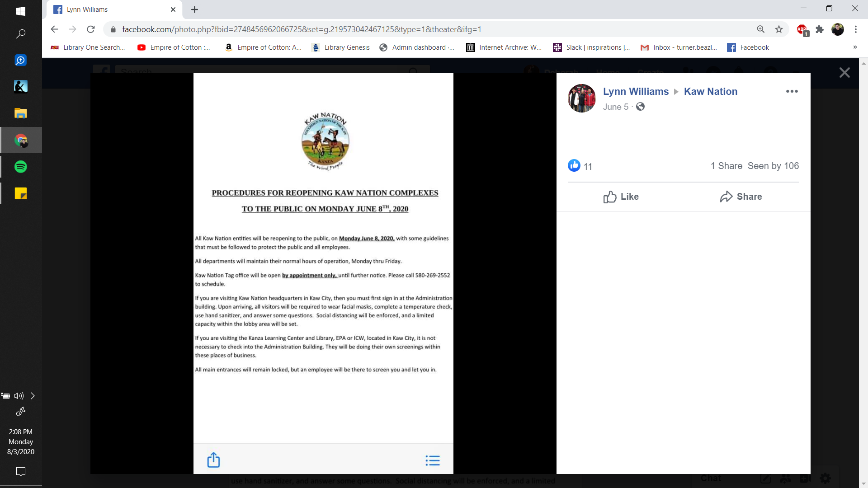Reload the current page

91,29
